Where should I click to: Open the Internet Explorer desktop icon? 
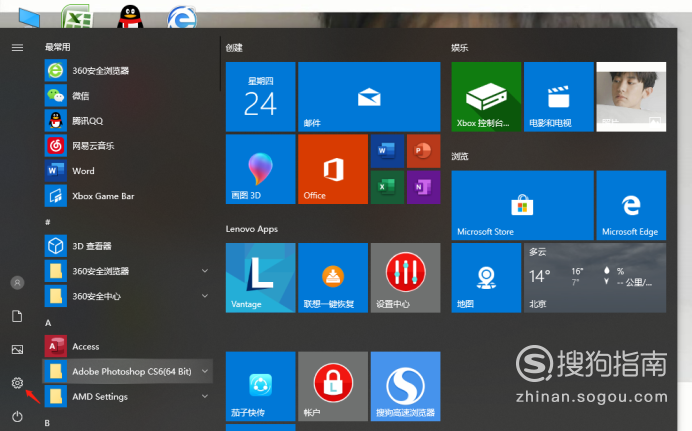[182, 18]
